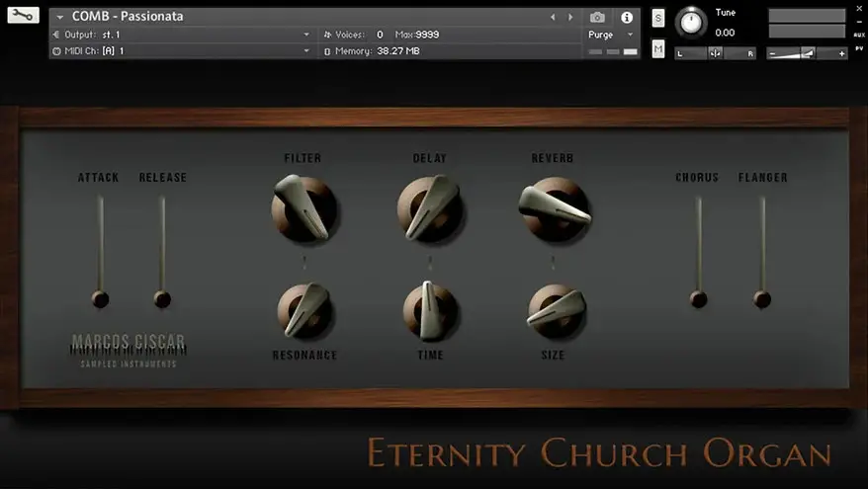
Task: Click the Tune knob
Action: [691, 23]
